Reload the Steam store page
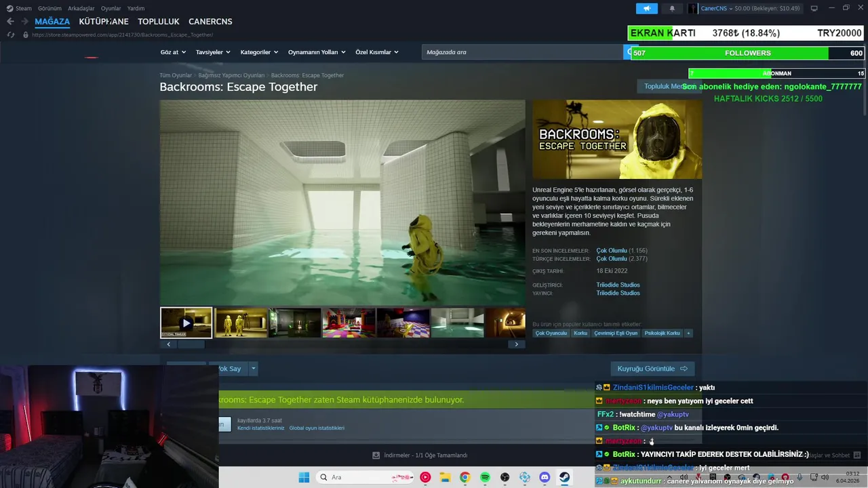 coord(11,35)
